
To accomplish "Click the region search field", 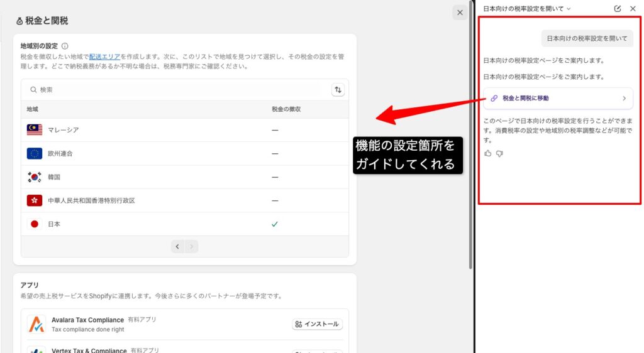I will (176, 90).
